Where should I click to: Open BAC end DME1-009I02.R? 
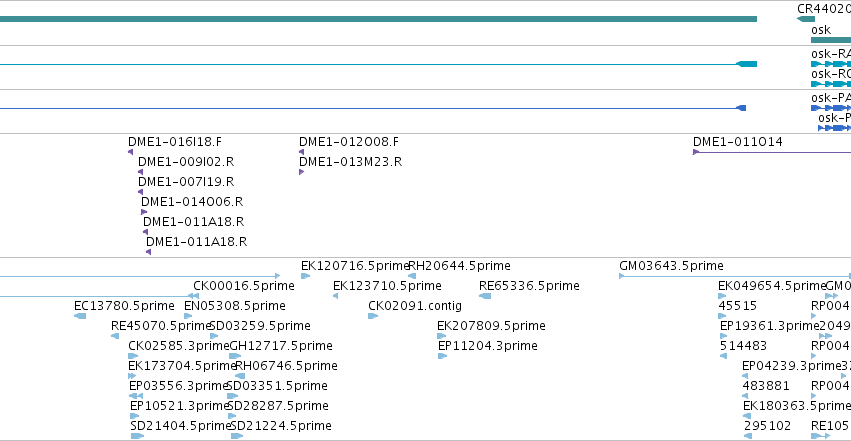pyautogui.click(x=186, y=162)
